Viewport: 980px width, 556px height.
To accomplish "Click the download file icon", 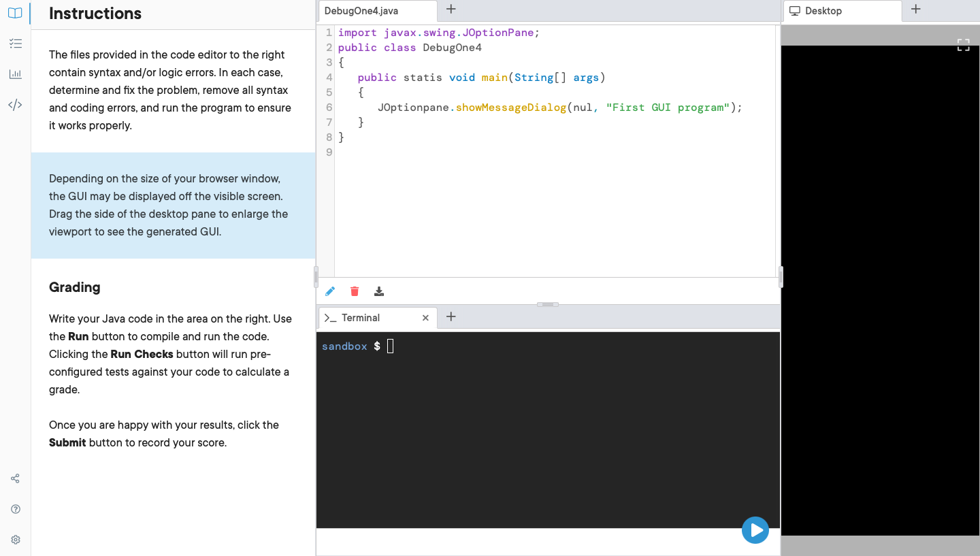I will click(x=378, y=291).
